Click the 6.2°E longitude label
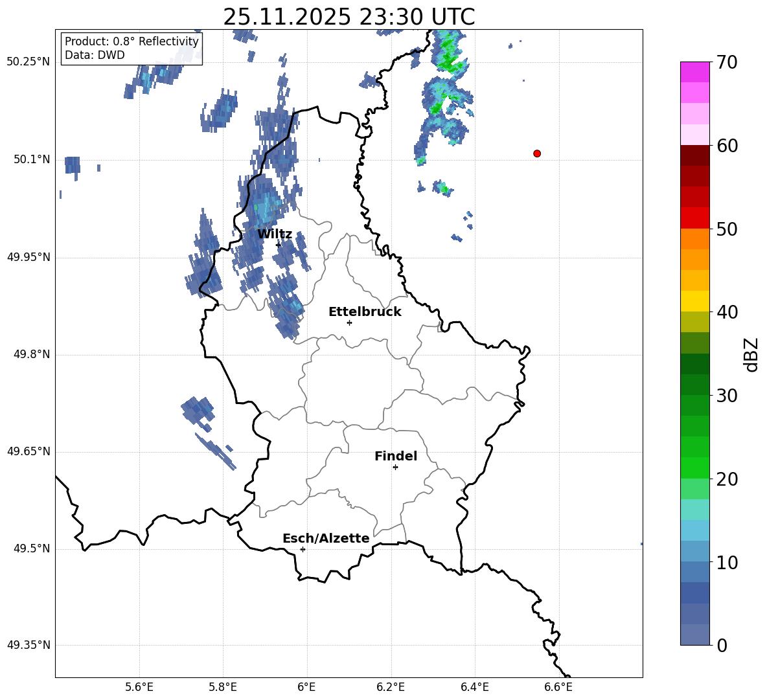 click(x=391, y=687)
